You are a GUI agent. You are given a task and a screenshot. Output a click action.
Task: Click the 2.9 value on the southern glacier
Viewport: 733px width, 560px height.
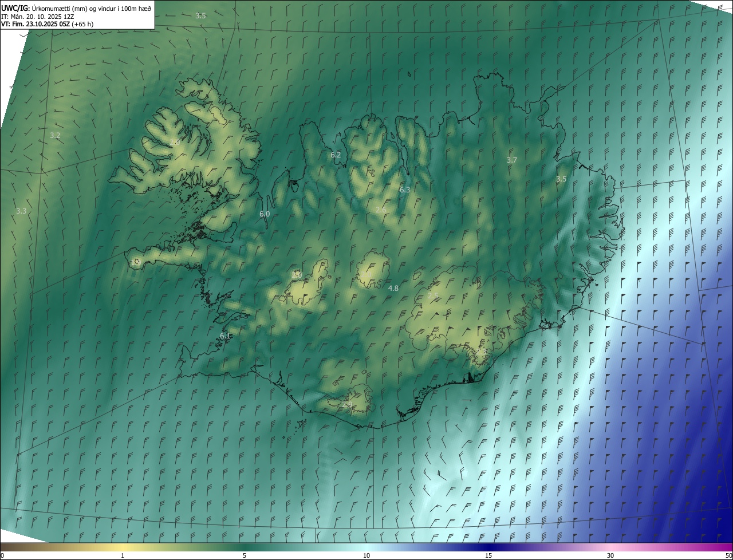click(x=347, y=405)
